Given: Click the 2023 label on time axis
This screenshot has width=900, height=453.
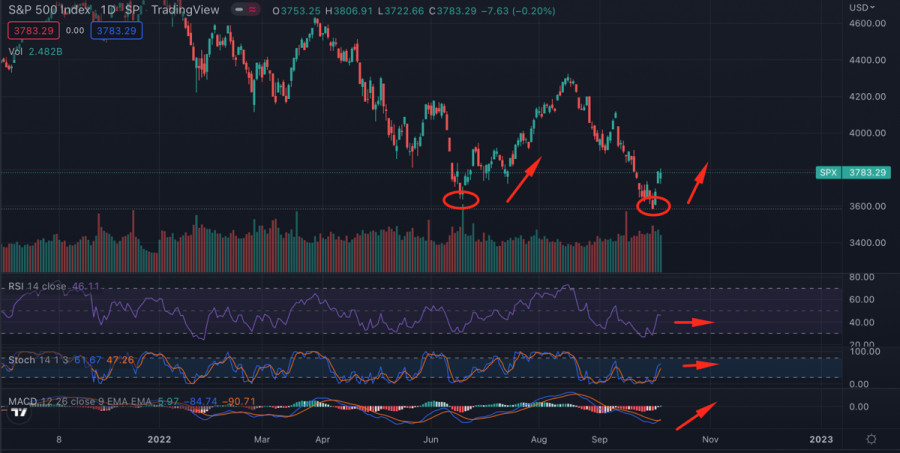Looking at the screenshot, I should click(x=821, y=440).
